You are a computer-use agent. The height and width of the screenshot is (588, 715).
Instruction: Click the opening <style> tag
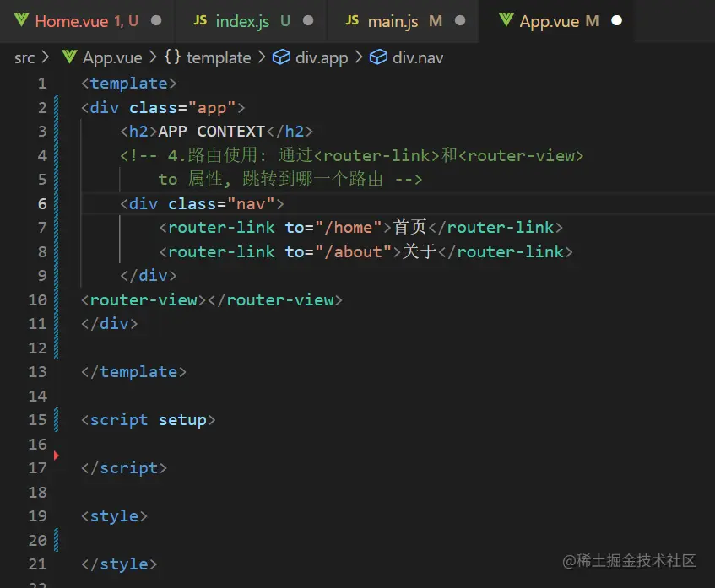click(x=114, y=516)
